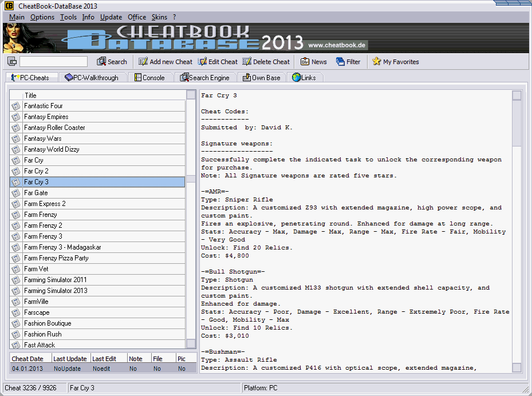532x396 pixels.
Task: Select the PC-Cheats tab
Action: coord(31,78)
